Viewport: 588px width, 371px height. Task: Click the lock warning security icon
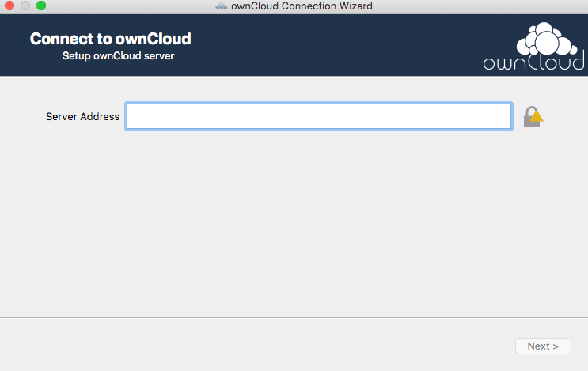coord(533,117)
